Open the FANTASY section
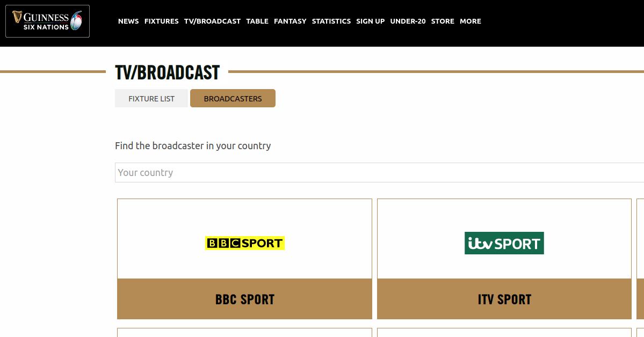644x337 pixels. (x=290, y=21)
